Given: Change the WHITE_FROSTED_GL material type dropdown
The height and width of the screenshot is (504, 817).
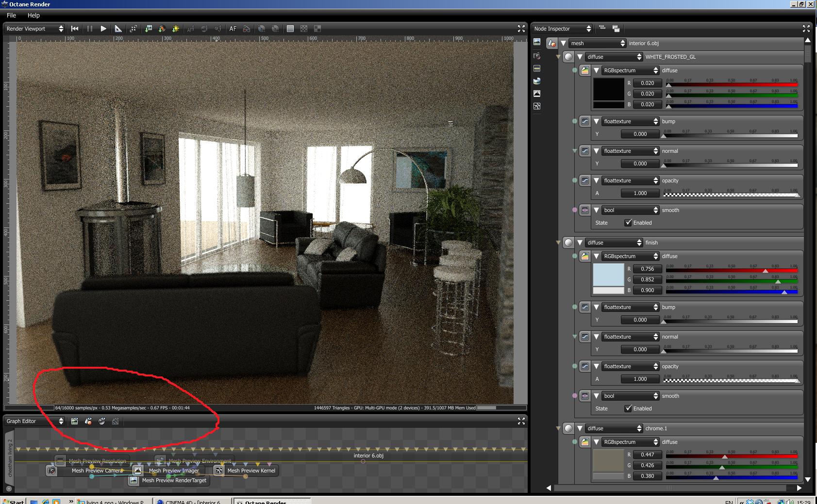Looking at the screenshot, I should (x=614, y=57).
